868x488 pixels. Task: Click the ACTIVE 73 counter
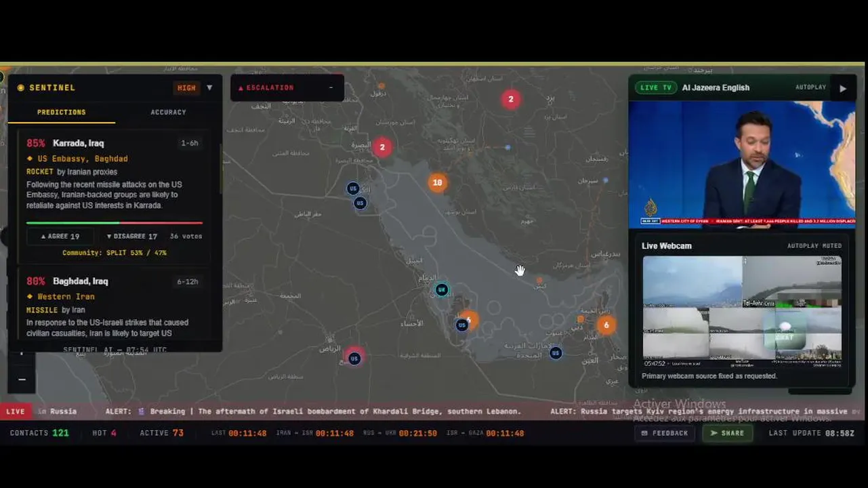click(x=162, y=433)
